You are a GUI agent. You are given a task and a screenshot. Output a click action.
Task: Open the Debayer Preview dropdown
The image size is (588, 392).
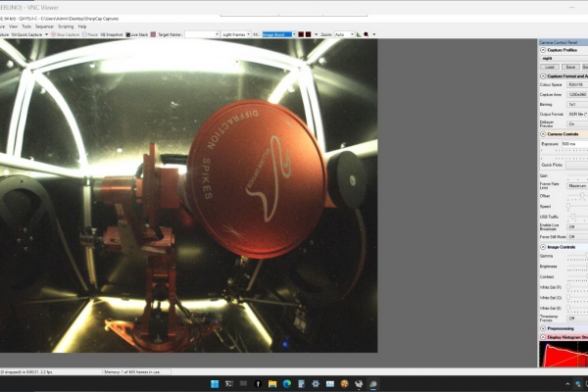(577, 123)
